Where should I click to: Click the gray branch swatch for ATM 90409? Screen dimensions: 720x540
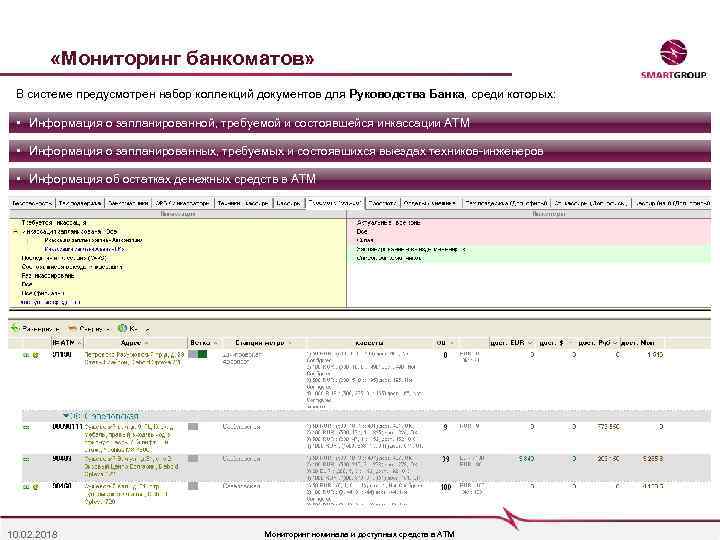193,458
